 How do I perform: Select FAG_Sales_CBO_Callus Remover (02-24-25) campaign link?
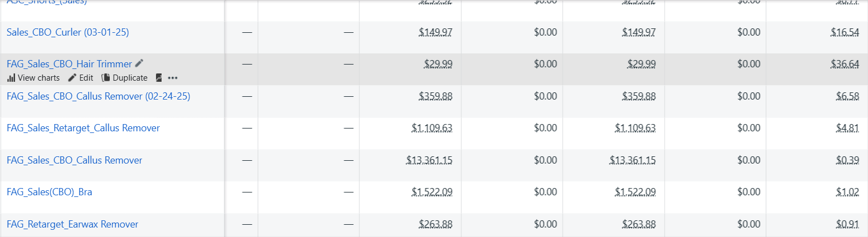coord(98,96)
